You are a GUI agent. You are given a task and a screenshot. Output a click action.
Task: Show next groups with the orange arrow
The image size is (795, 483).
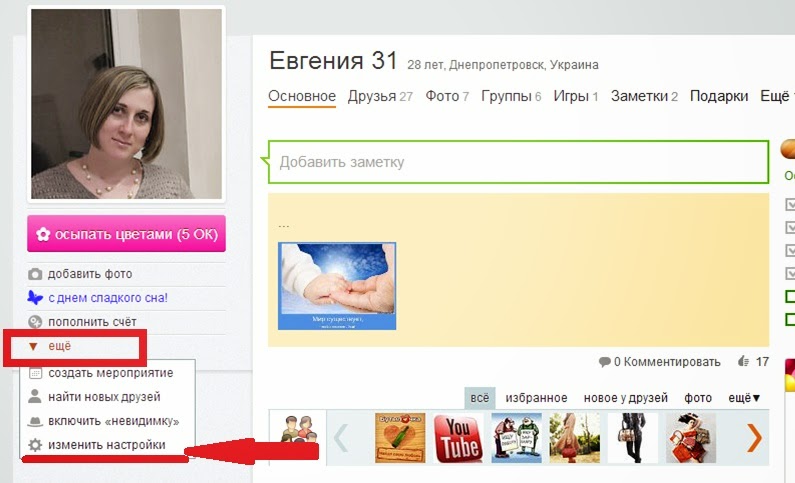pyautogui.click(x=754, y=437)
